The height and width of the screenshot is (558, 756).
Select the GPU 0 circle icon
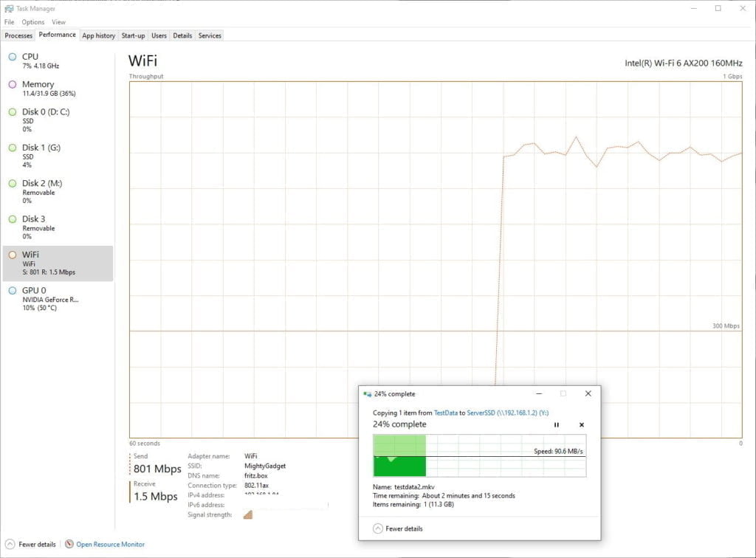click(13, 291)
